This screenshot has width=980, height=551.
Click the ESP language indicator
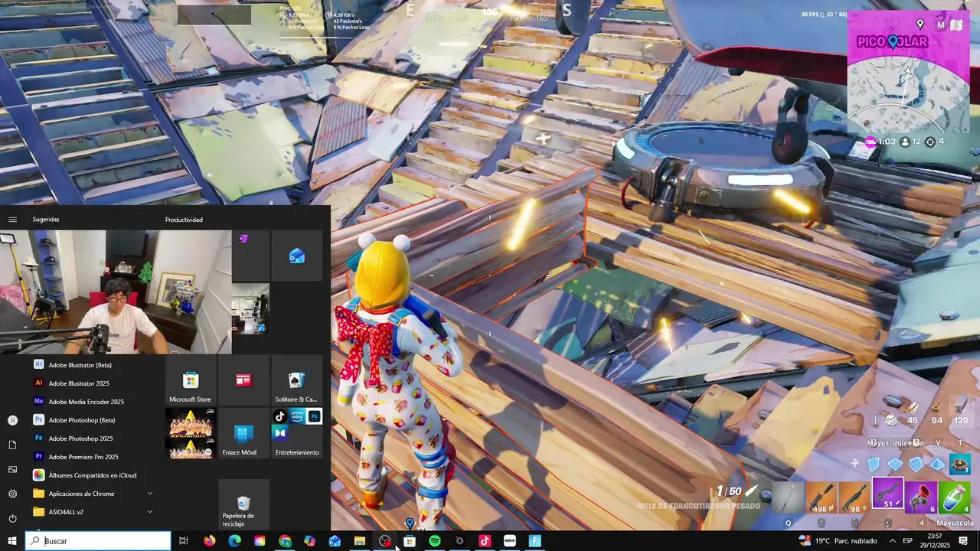(908, 541)
